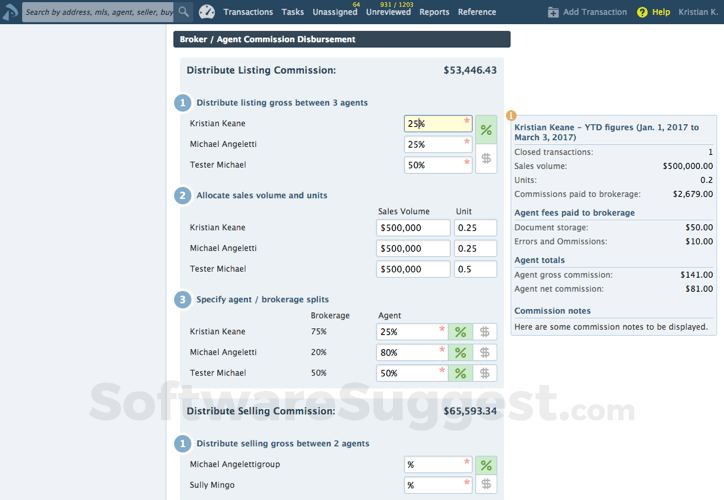
Task: Open the Tasks menu
Action: 293,12
